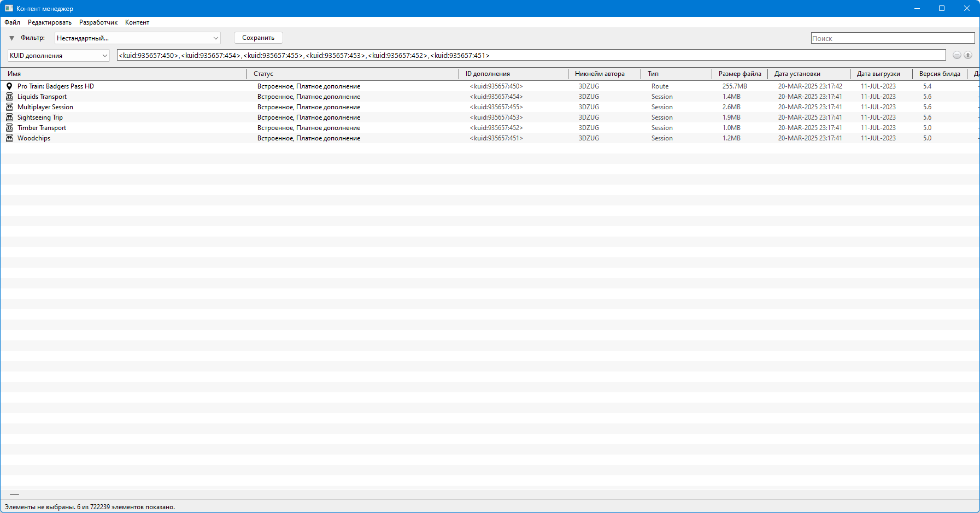This screenshot has width=980, height=513.
Task: Click the <kuid:935657:453> ID cell
Action: (x=496, y=117)
